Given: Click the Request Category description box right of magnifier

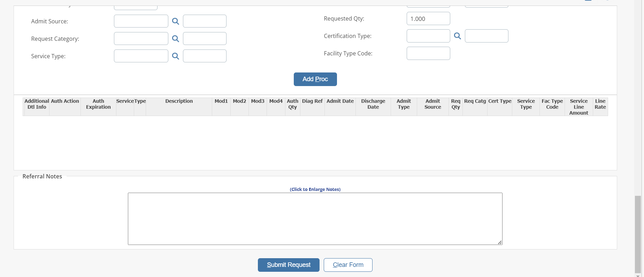Looking at the screenshot, I should (x=205, y=39).
